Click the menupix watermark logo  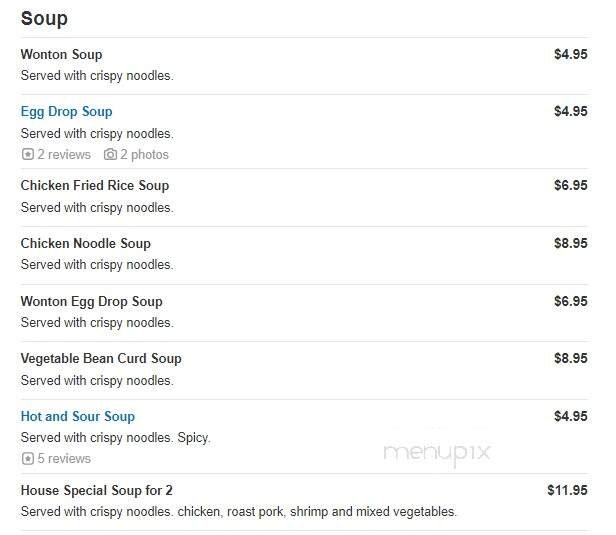[437, 452]
